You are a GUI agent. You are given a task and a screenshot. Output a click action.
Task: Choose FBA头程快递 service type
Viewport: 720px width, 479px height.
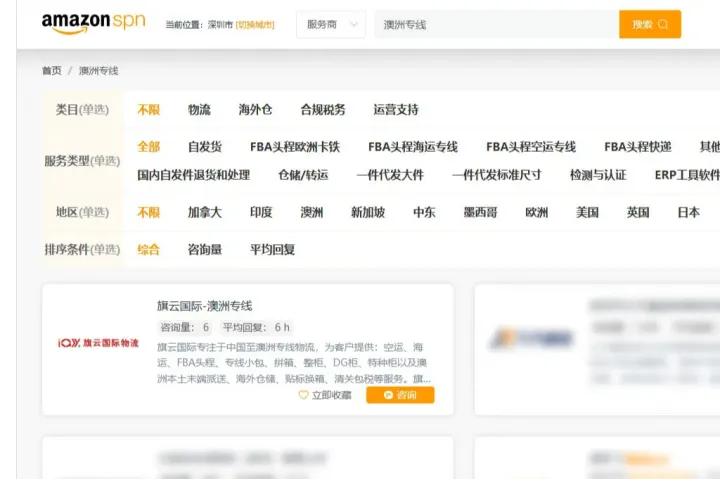[x=638, y=147]
